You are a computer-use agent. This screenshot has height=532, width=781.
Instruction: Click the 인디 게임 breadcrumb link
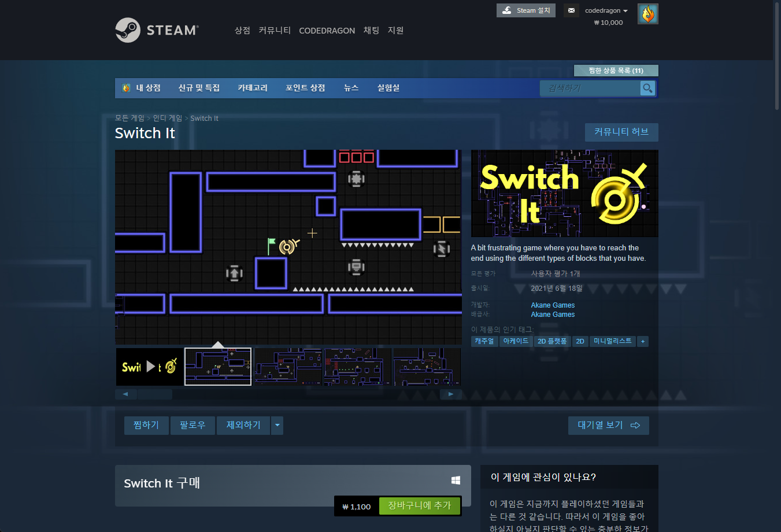point(167,118)
